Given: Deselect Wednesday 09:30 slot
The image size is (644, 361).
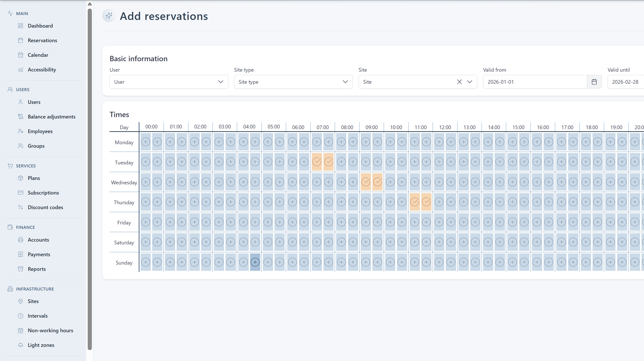Looking at the screenshot, I should [x=377, y=182].
